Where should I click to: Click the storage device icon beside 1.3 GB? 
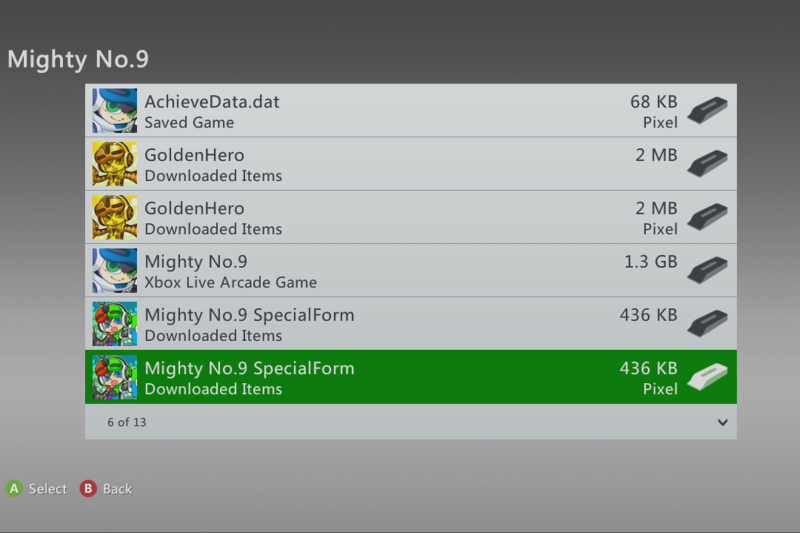709,270
